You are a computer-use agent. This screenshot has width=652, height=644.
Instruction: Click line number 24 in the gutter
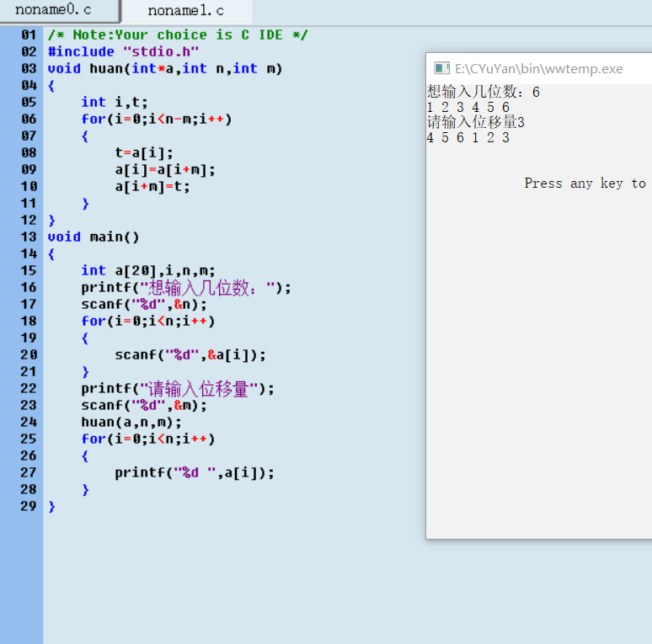[29, 422]
